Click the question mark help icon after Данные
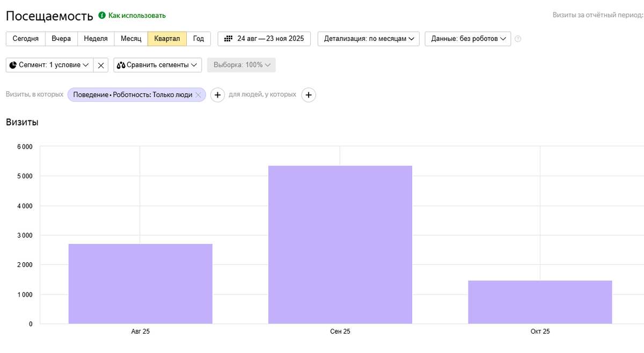Image resolution: width=644 pixels, height=353 pixels. click(x=518, y=39)
